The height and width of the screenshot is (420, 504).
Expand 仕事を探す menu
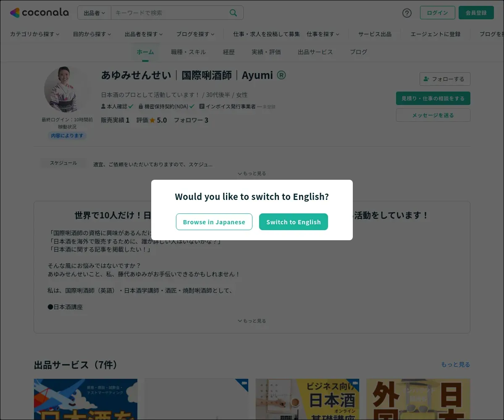click(323, 34)
